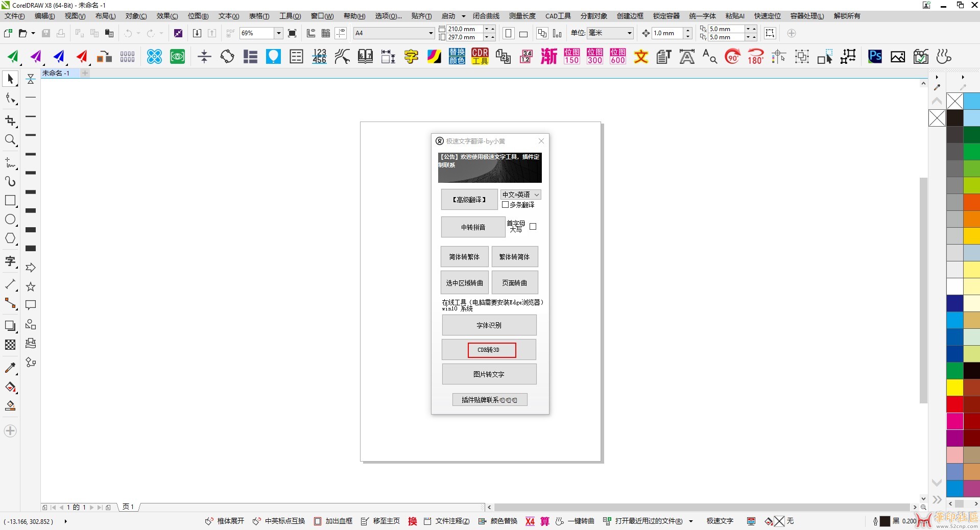Image resolution: width=980 pixels, height=530 pixels.
Task: Click the 【高级翻译】 button
Action: click(x=469, y=200)
